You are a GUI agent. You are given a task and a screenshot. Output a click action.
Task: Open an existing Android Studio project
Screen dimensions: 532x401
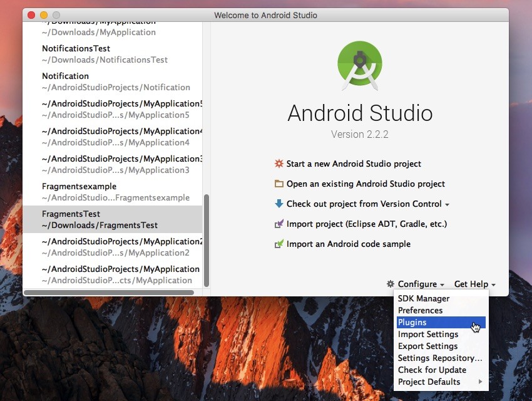click(x=366, y=184)
